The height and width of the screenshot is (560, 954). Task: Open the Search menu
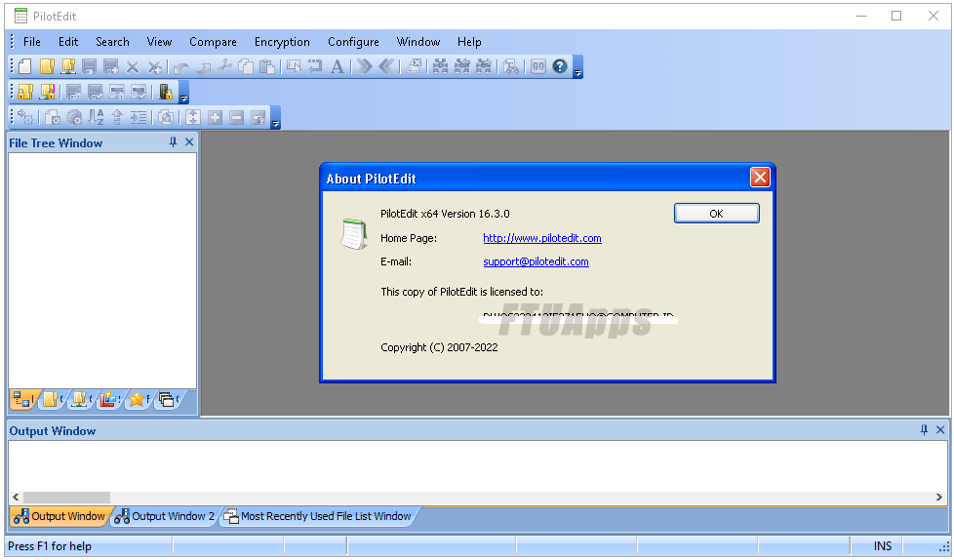[112, 42]
